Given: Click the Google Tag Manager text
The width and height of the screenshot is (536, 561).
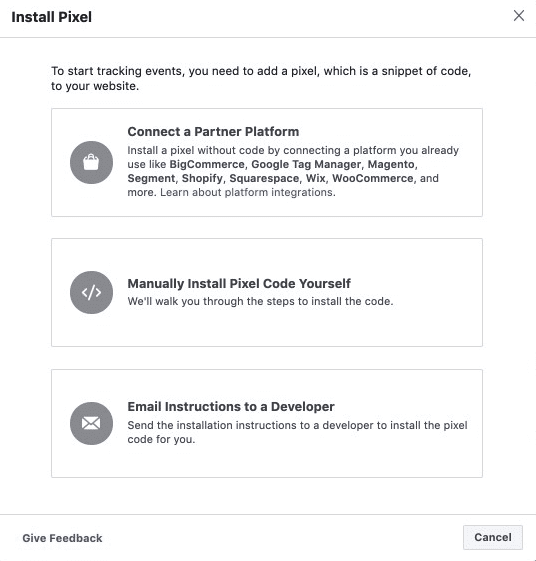Looking at the screenshot, I should pos(306,164).
